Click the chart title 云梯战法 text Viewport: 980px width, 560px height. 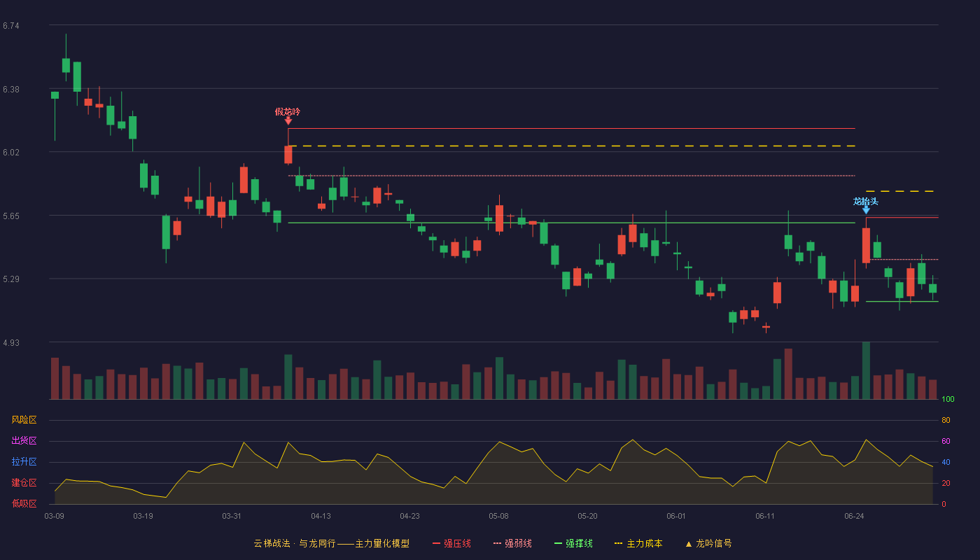coord(272,543)
